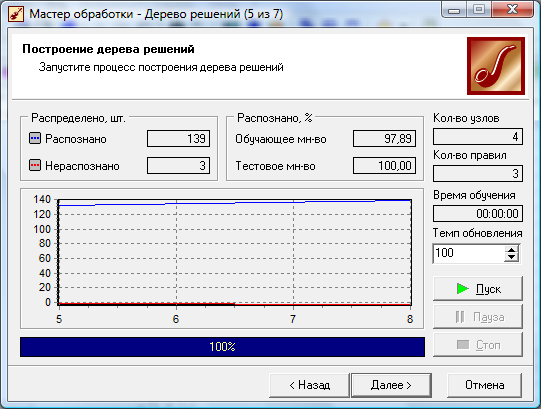This screenshot has width=541, height=409.
Task: Click the text Запустите процесс построения дерева решений
Action: 161,67
